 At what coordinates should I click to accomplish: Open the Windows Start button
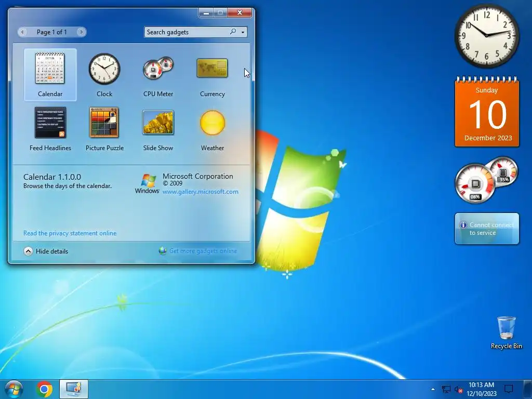tap(14, 389)
